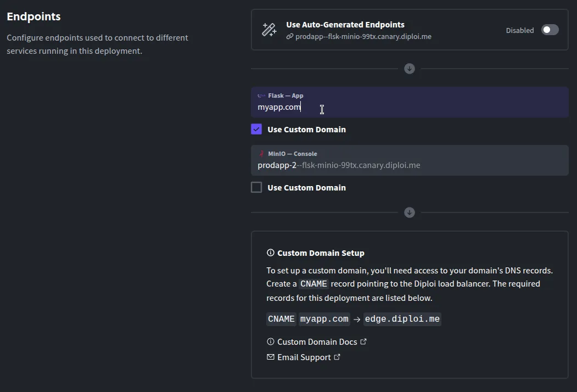The height and width of the screenshot is (392, 577).
Task: Uncheck Use Custom Domain for Flask app
Action: 256,129
